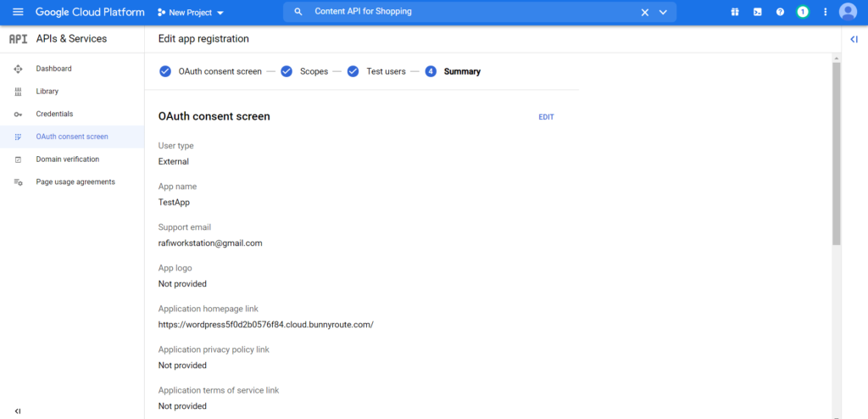Click the OAuth consent screen section heading
This screenshot has width=868, height=419.
coord(214,116)
